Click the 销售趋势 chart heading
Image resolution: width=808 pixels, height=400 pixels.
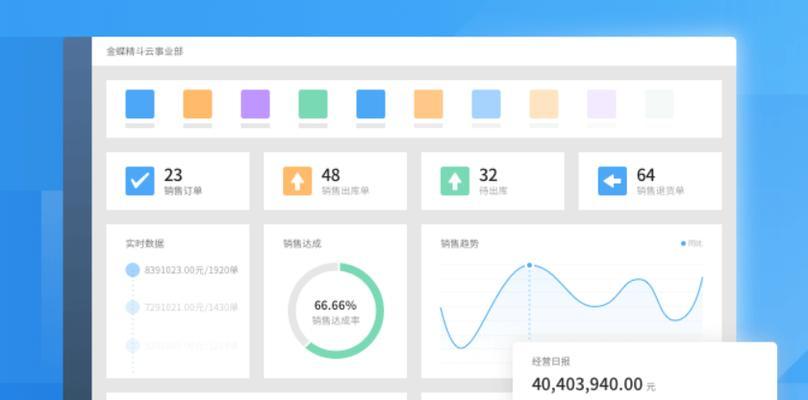tap(460, 244)
